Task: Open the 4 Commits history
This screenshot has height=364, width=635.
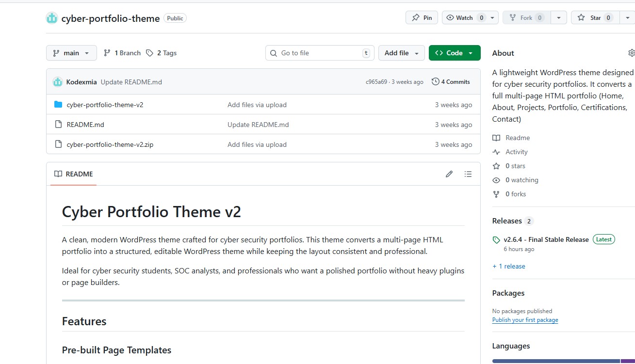Action: [451, 82]
